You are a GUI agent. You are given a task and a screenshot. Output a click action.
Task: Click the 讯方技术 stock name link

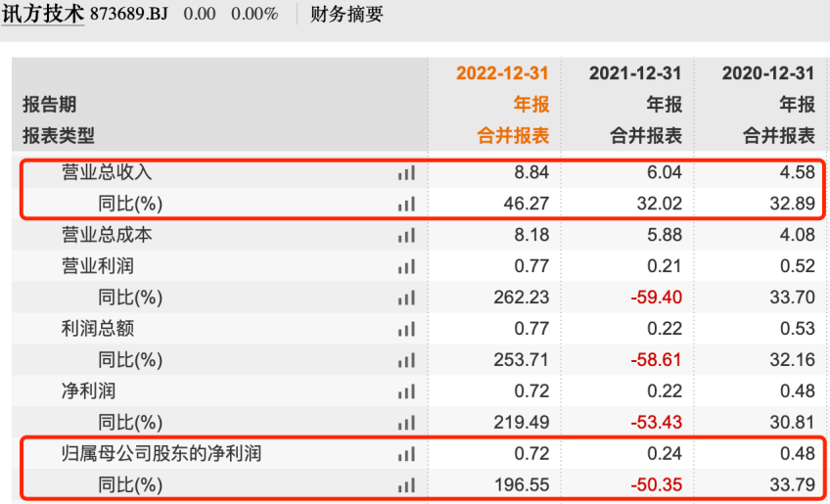click(43, 14)
